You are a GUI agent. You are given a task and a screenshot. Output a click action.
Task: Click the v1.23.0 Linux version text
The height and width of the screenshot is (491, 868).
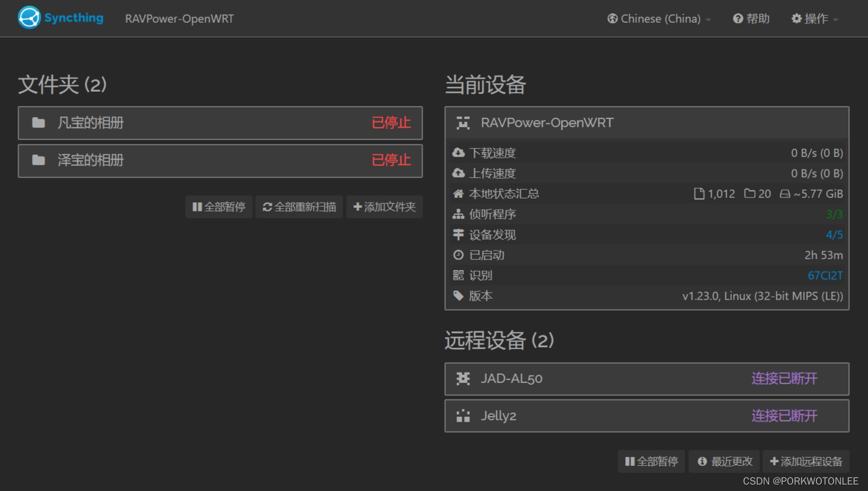[x=762, y=296]
